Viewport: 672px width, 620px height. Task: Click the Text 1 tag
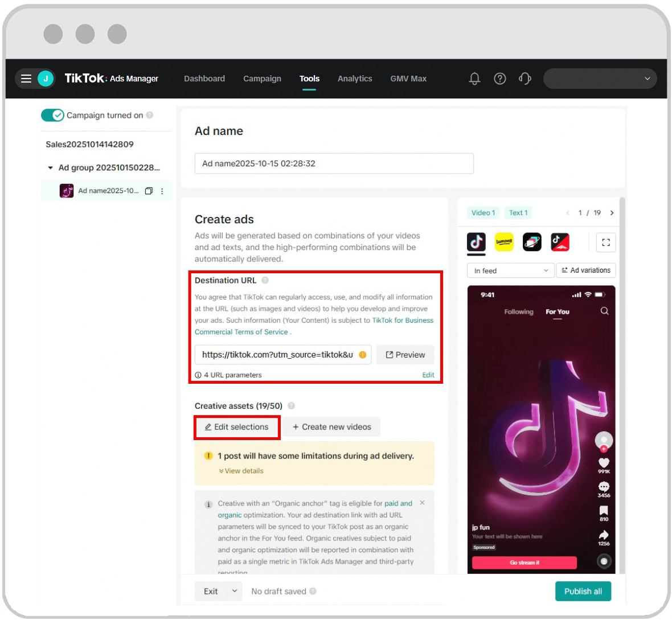pyautogui.click(x=518, y=212)
